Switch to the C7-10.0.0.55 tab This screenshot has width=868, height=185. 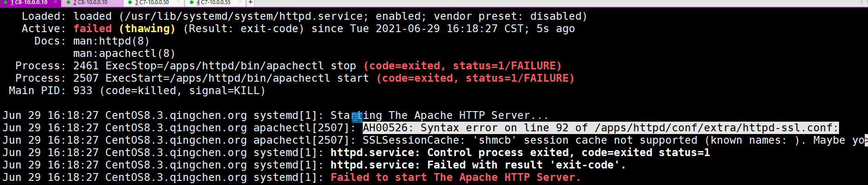click(216, 3)
